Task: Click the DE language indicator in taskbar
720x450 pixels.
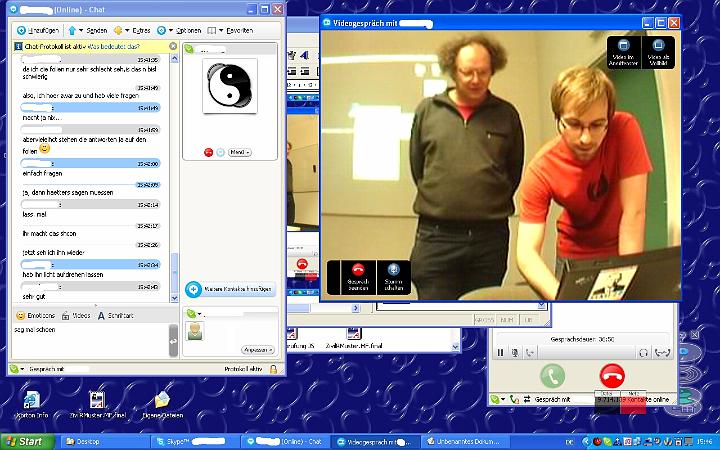Action: [x=570, y=442]
